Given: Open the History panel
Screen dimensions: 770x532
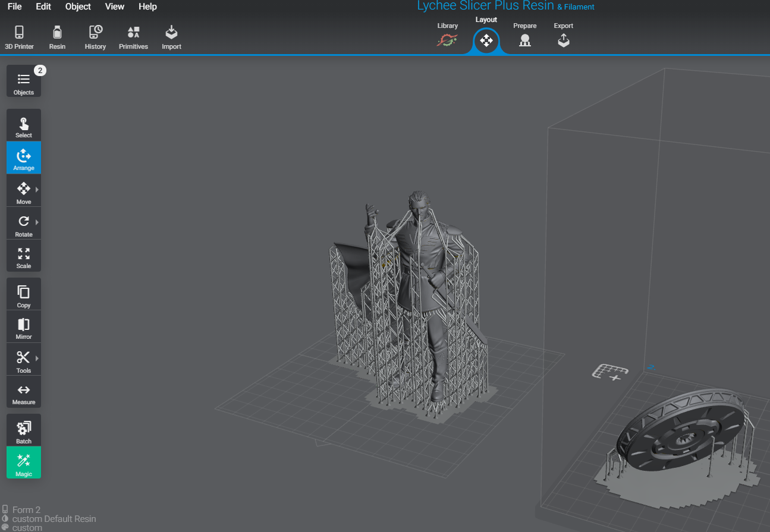Looking at the screenshot, I should [x=95, y=37].
